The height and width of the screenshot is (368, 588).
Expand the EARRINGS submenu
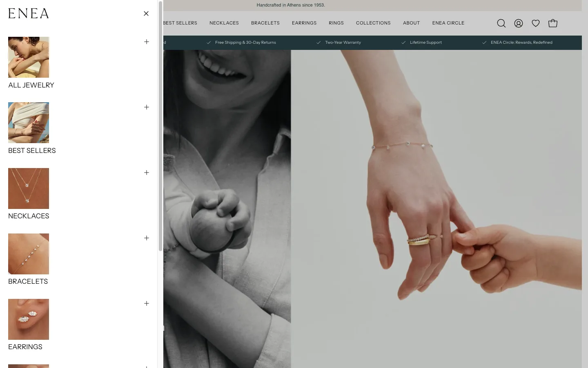coord(147,303)
